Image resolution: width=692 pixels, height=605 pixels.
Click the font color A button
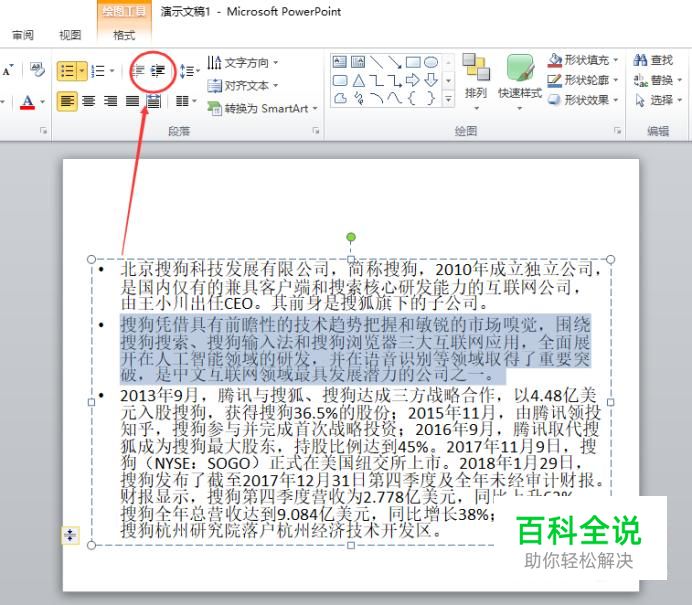(27, 102)
